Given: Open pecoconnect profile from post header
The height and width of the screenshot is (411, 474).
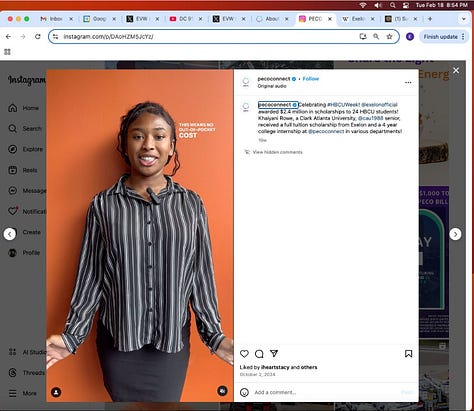Looking at the screenshot, I should 274,79.
